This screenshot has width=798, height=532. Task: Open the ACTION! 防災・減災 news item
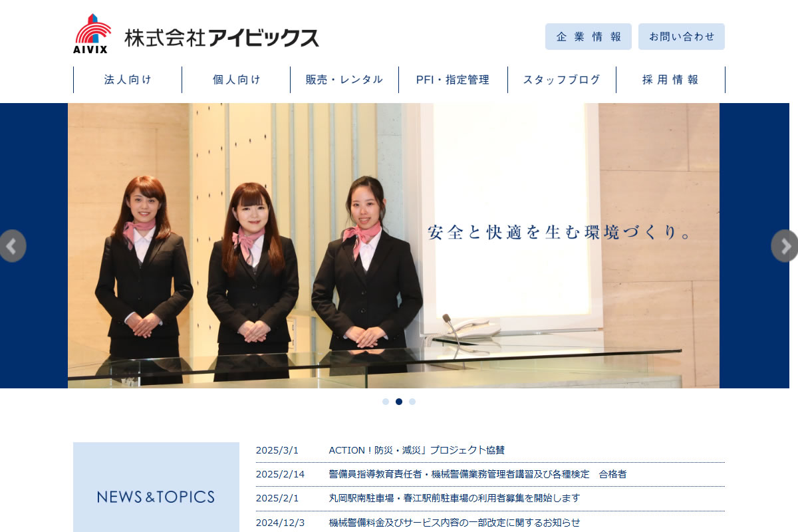coord(416,450)
